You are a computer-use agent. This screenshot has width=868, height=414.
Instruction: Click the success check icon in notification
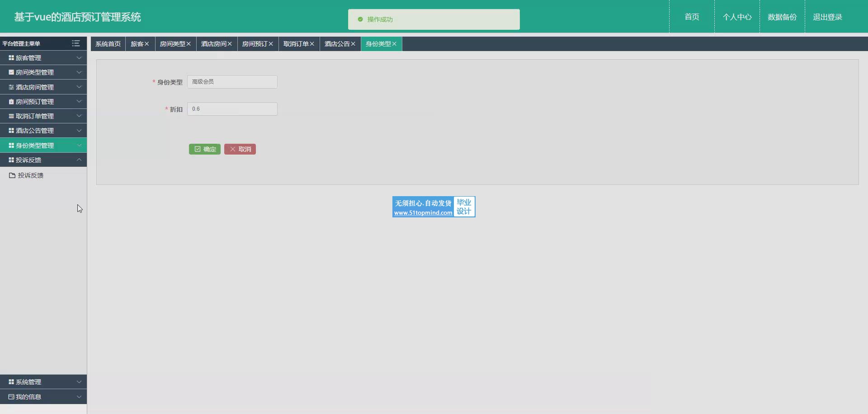(360, 19)
